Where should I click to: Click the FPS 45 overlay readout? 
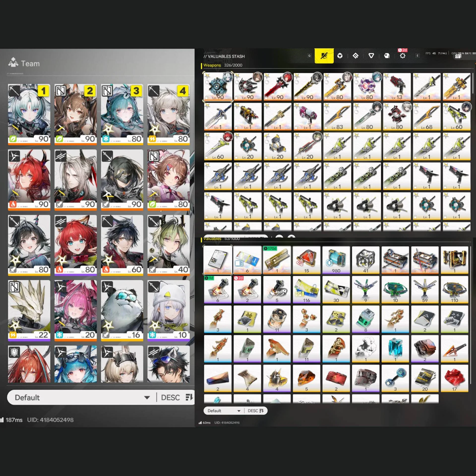click(x=431, y=53)
